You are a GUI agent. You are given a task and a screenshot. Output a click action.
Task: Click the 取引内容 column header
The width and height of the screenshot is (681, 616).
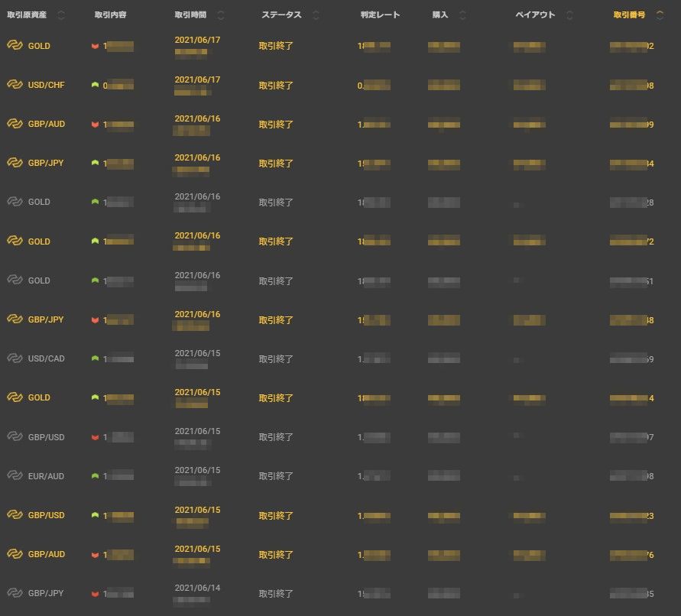click(110, 15)
